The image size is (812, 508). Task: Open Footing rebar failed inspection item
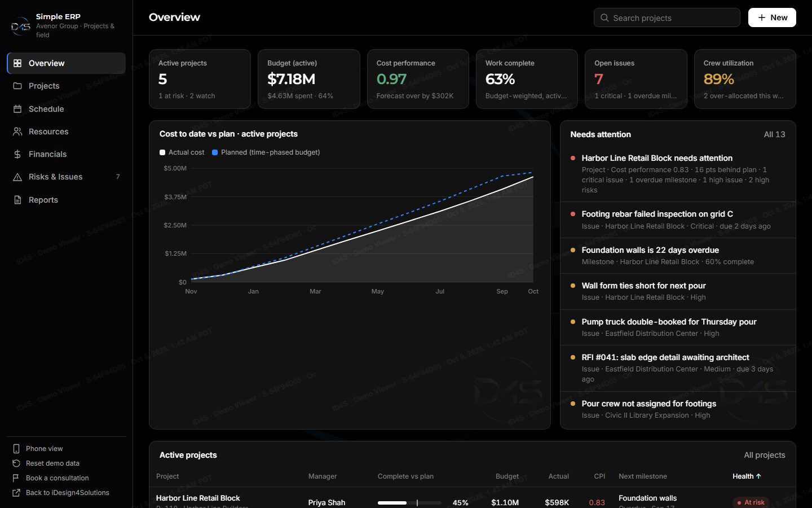(x=678, y=220)
